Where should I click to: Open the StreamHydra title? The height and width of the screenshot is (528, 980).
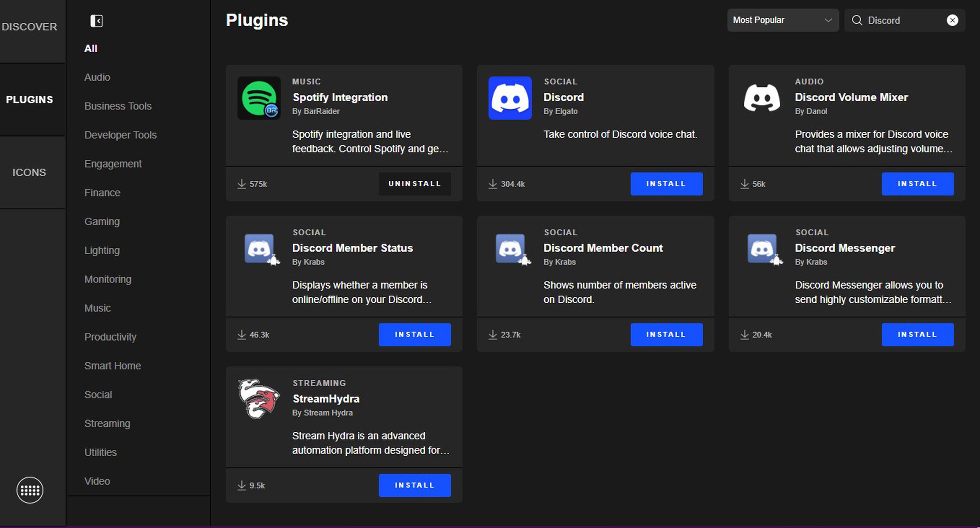tap(326, 399)
